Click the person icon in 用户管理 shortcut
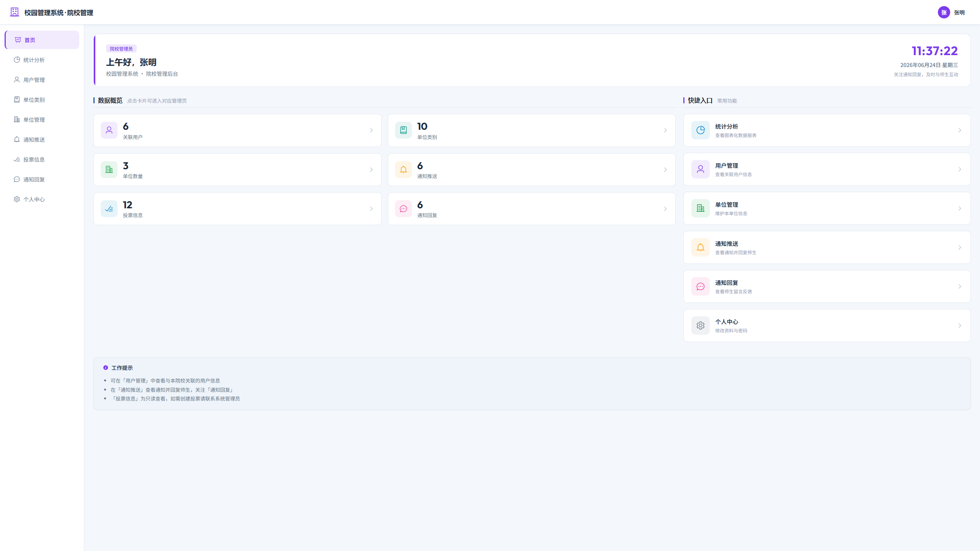Viewport: 980px width, 551px height. tap(701, 169)
